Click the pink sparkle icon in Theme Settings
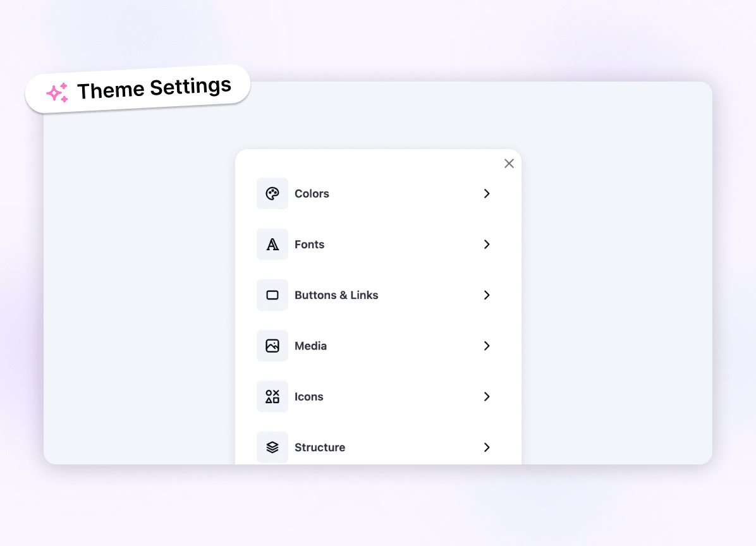Viewport: 756px width, 546px height. (x=58, y=92)
